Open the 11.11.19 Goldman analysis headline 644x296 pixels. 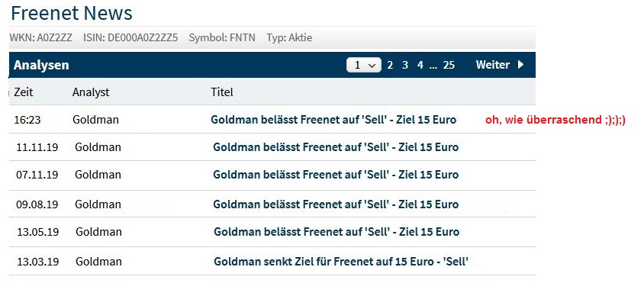336,147
